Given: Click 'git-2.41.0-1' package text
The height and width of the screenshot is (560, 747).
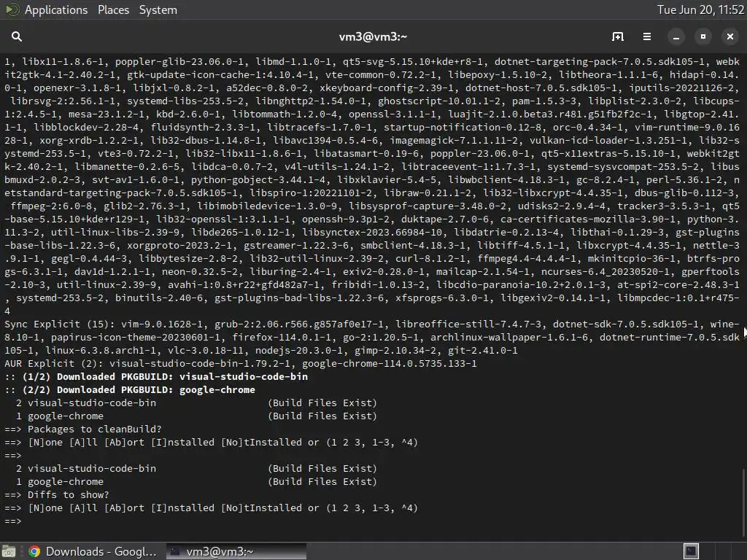Looking at the screenshot, I should (x=483, y=351).
